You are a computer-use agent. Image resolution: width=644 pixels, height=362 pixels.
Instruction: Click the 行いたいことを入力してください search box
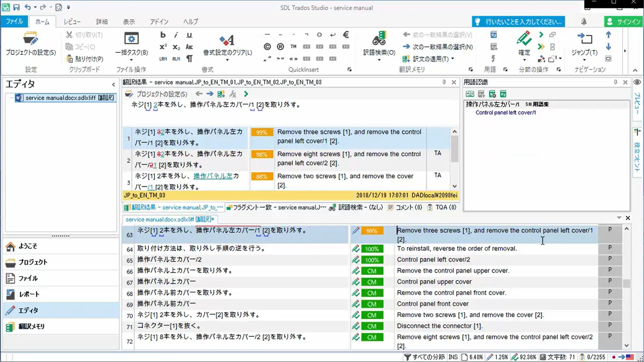[518, 22]
